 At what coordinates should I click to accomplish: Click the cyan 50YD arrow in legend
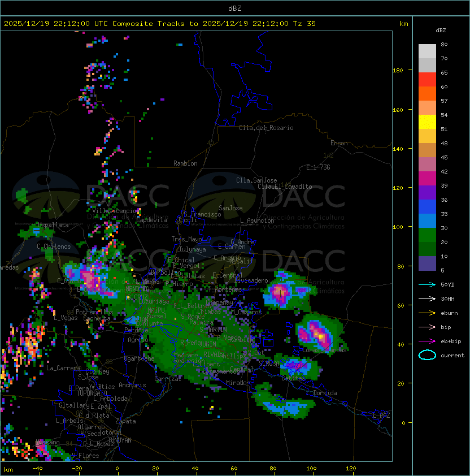[x=427, y=284]
